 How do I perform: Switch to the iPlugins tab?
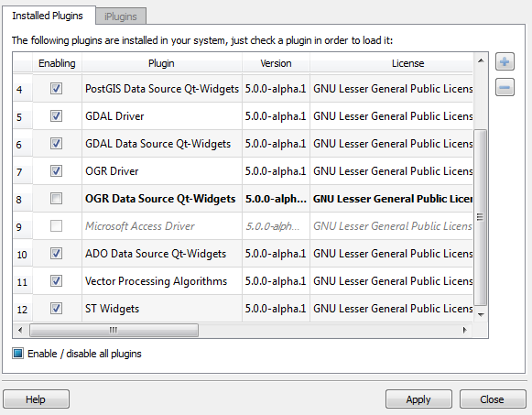tap(121, 16)
